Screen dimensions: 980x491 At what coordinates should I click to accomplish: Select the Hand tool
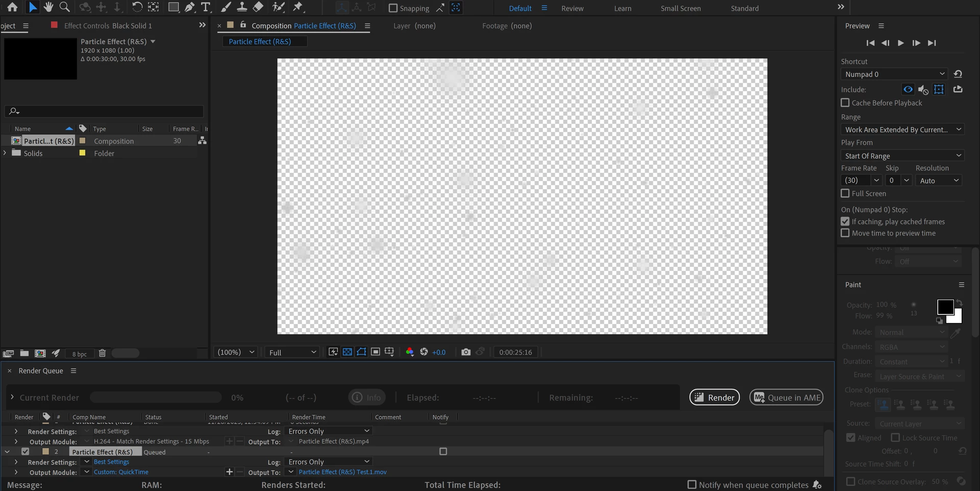[48, 7]
